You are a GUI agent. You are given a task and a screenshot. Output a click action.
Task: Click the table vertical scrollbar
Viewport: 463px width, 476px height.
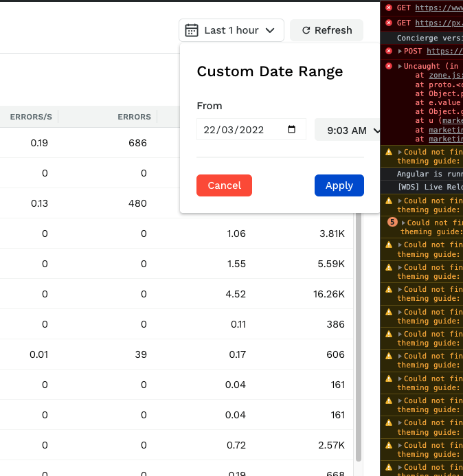pos(359,337)
